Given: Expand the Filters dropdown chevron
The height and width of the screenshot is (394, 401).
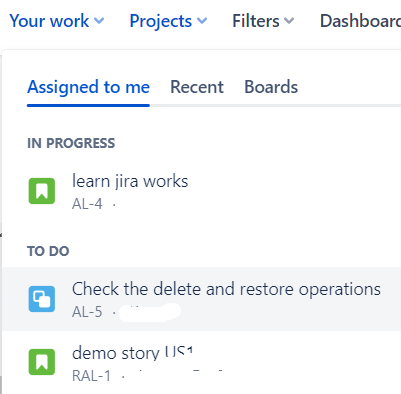Looking at the screenshot, I should click(289, 21).
